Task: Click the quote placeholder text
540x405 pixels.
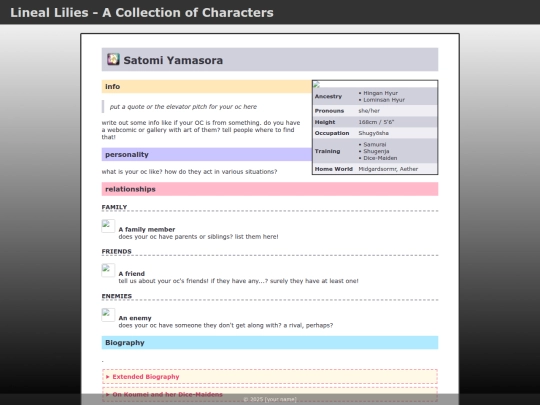Action: point(183,107)
